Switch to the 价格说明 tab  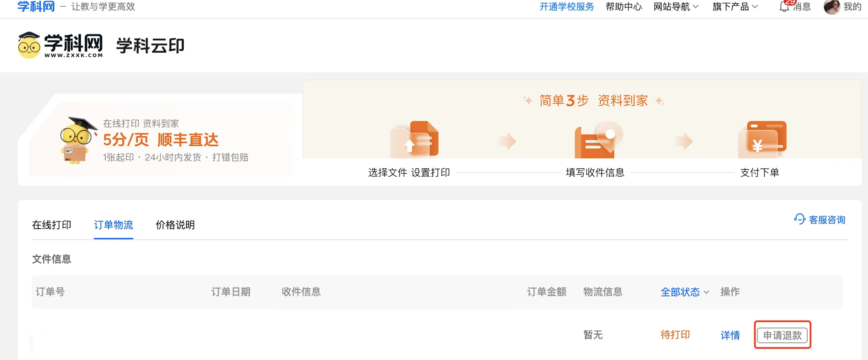click(x=175, y=225)
